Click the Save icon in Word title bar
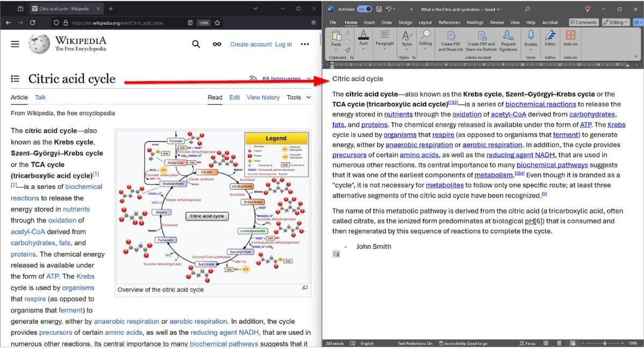644x348 pixels. pos(379,9)
